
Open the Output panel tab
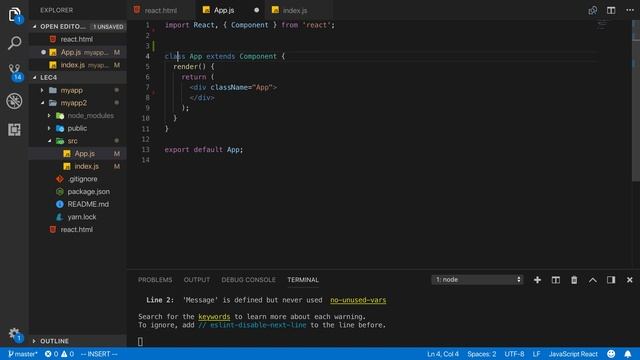(x=197, y=280)
